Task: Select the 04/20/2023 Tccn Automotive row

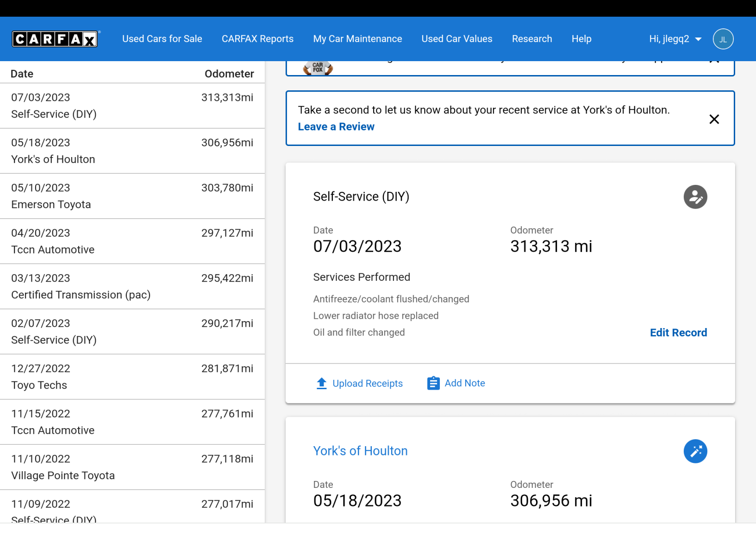Action: (x=132, y=241)
